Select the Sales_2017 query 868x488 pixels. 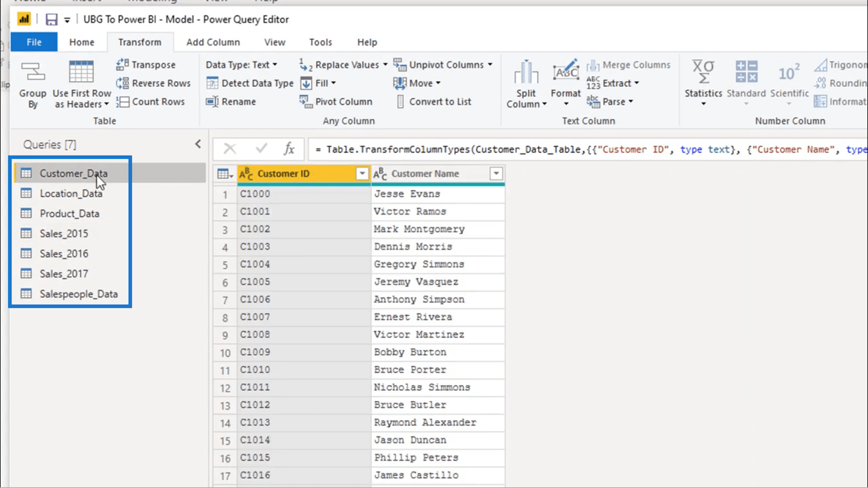110,273
